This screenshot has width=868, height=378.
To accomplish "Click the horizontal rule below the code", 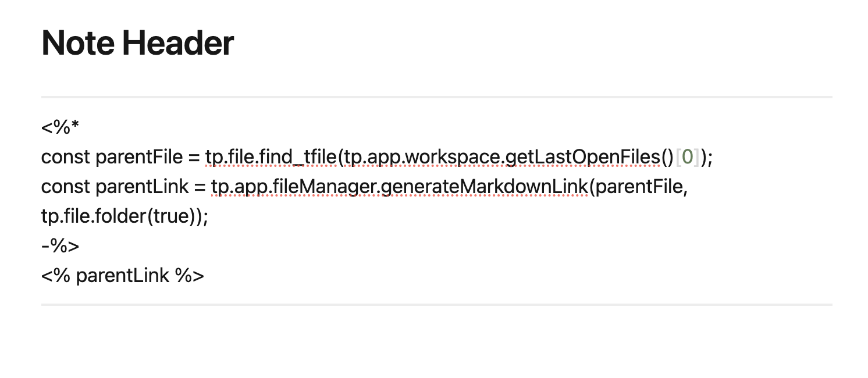I will [436, 304].
